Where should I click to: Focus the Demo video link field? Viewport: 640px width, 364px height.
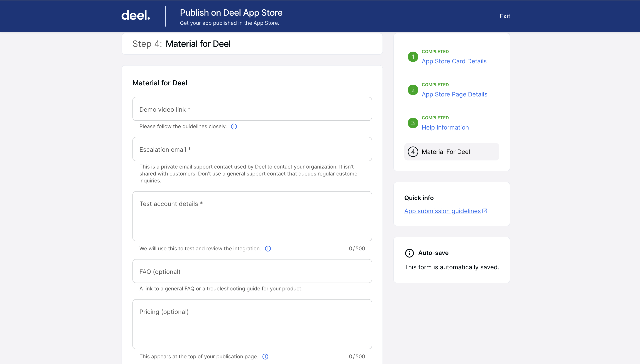[252, 109]
